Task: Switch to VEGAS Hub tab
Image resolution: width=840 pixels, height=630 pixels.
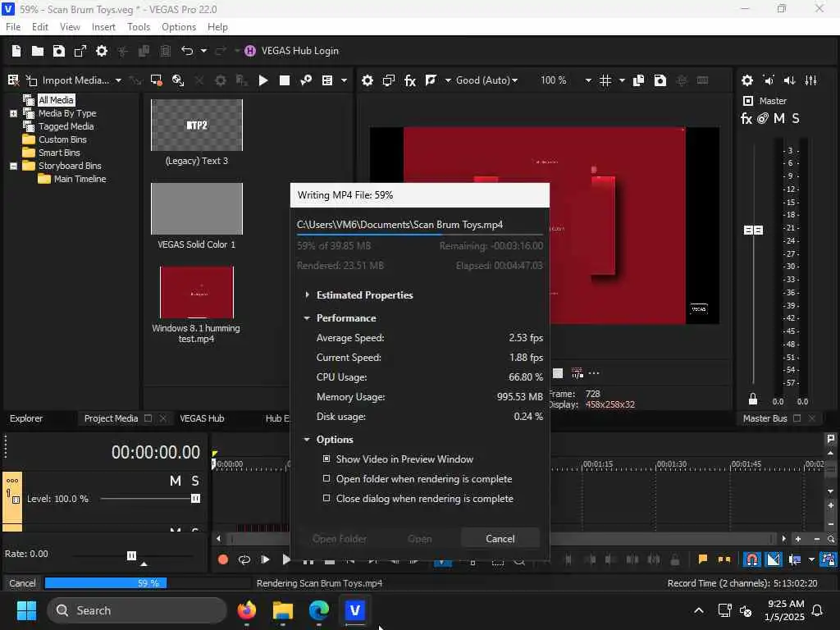Action: [202, 418]
